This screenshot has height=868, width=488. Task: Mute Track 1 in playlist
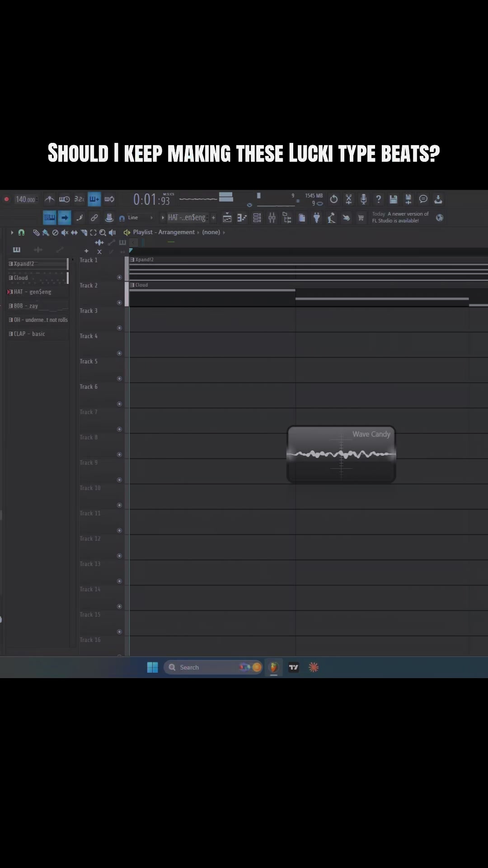pos(119,277)
